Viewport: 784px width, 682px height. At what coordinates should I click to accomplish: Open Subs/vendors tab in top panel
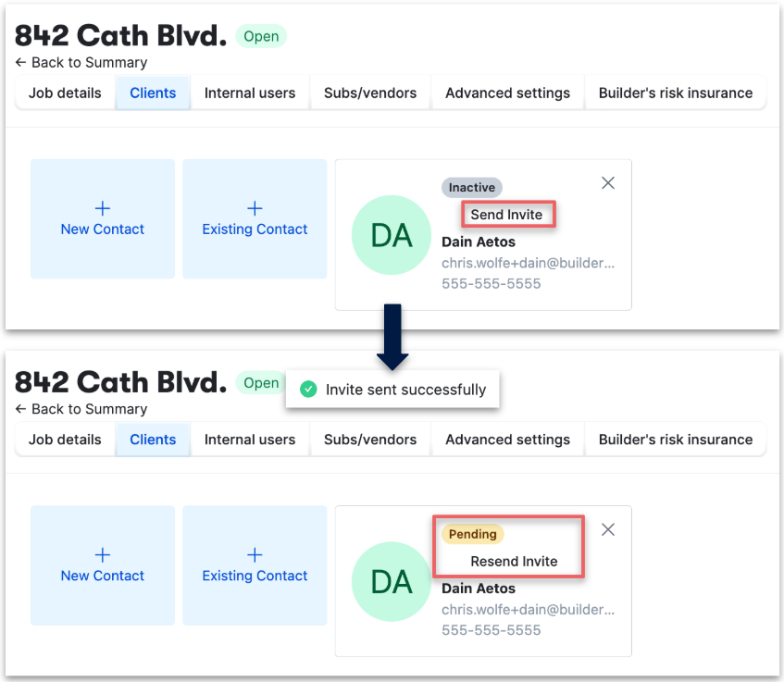tap(370, 93)
